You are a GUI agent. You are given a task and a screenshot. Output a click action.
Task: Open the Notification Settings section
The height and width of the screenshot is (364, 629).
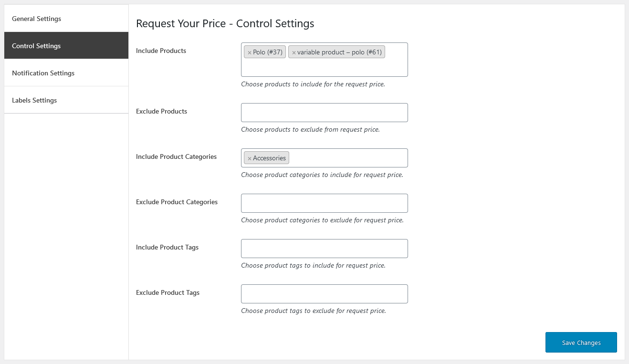43,73
